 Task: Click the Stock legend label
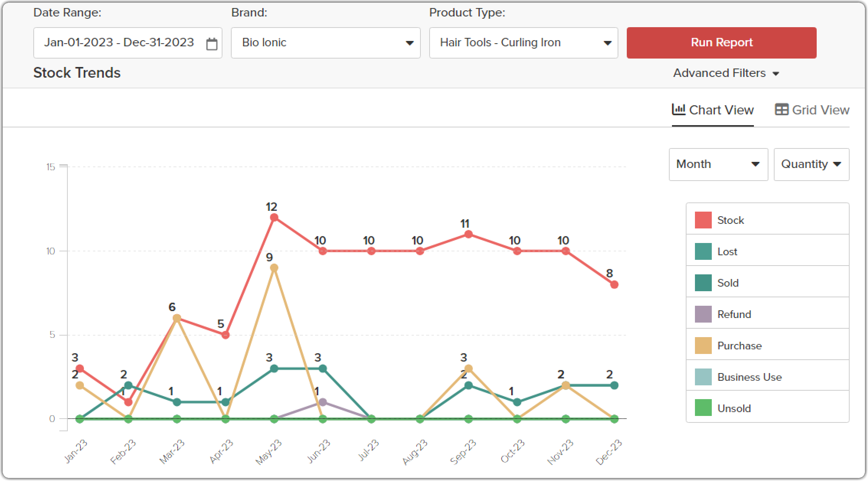pos(731,220)
